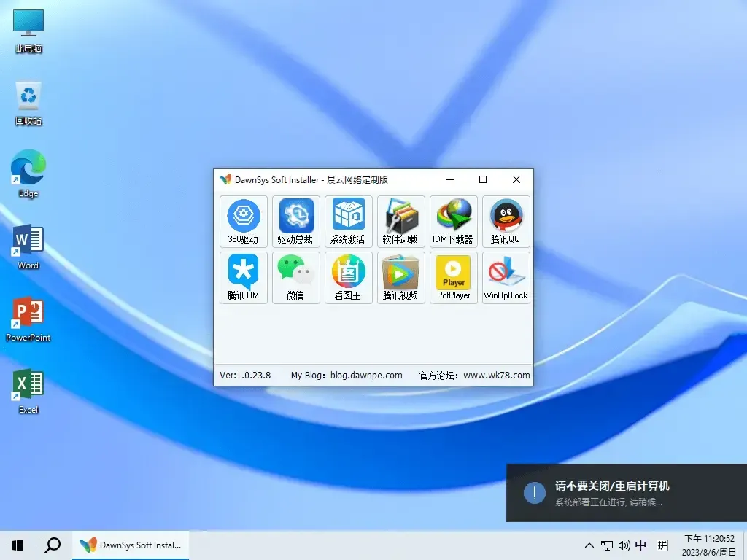Select the 腾讯QQ installer icon
The height and width of the screenshot is (560, 747).
point(506,221)
